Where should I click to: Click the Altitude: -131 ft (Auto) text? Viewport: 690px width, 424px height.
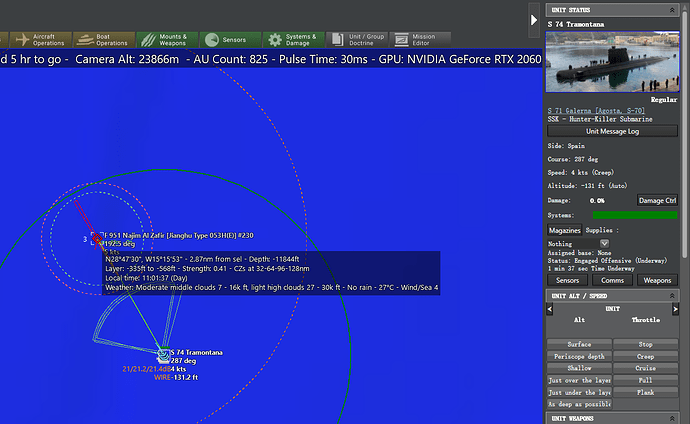pos(587,186)
